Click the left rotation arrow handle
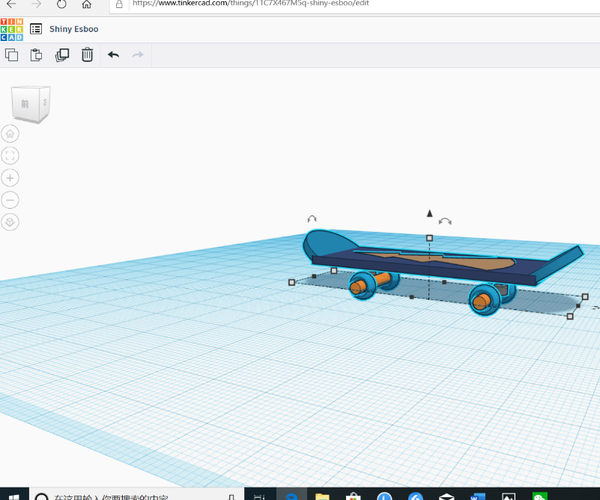Image resolution: width=600 pixels, height=500 pixels. pos(312,219)
